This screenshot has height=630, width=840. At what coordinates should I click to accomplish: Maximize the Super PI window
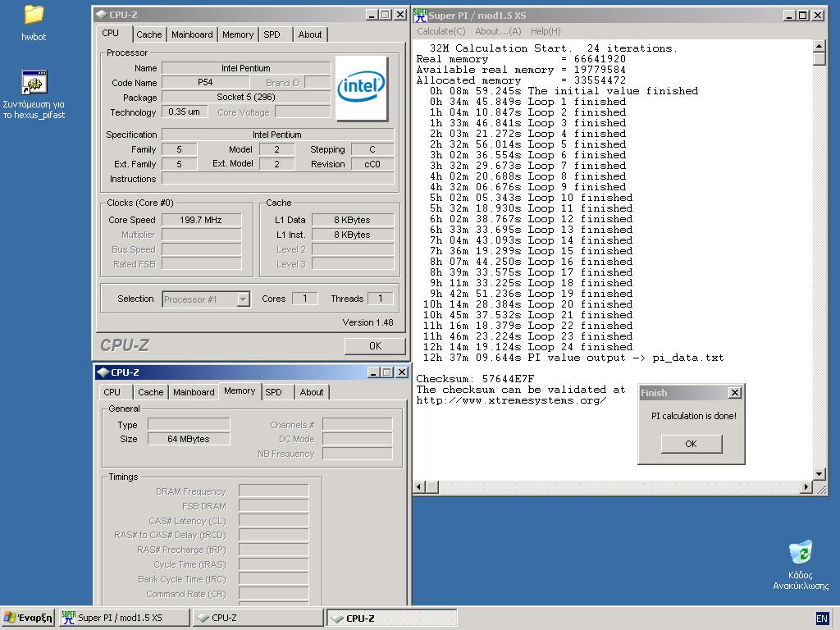tap(803, 16)
